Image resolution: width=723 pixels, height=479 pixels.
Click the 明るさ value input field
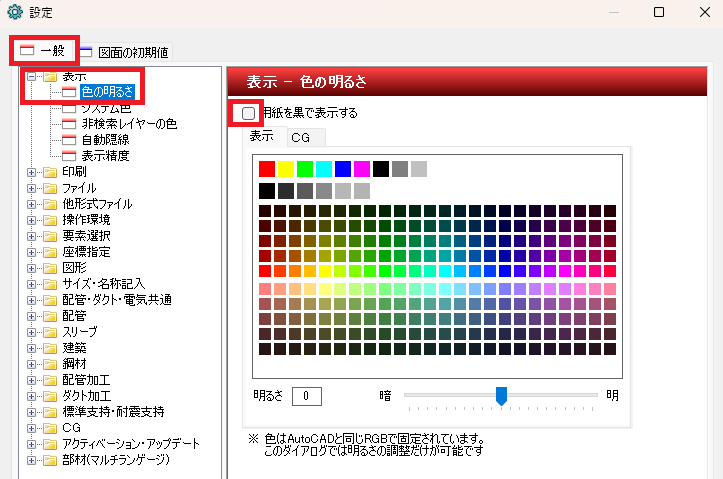click(x=306, y=396)
